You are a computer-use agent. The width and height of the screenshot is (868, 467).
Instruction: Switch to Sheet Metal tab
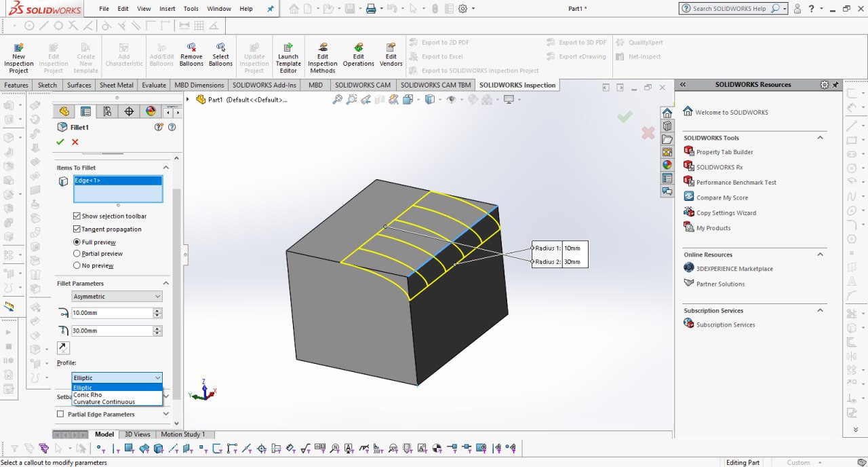(x=117, y=85)
